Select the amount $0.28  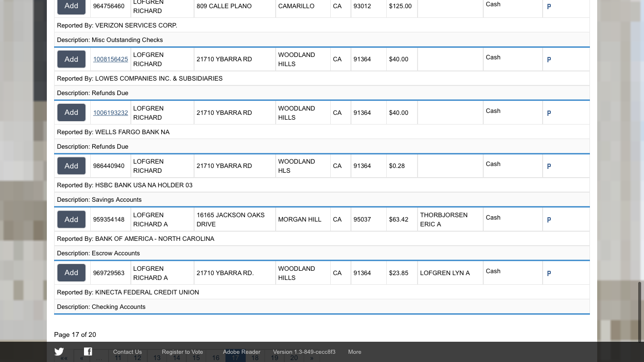coord(397,166)
